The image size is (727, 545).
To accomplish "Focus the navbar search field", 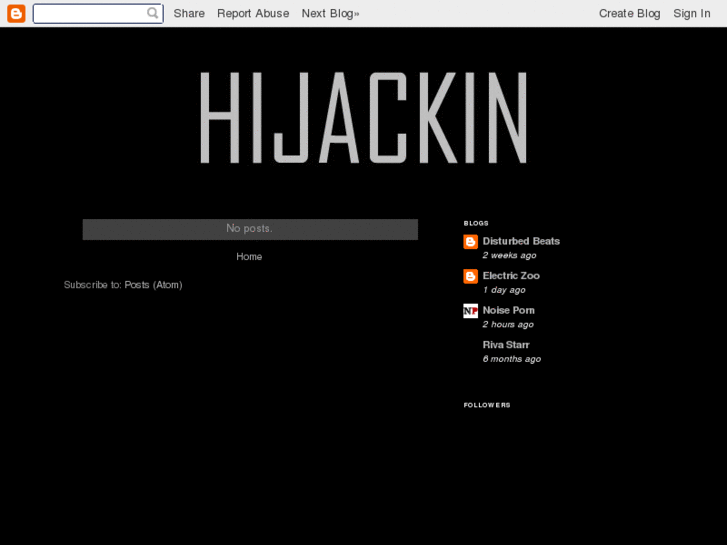I will coord(98,13).
